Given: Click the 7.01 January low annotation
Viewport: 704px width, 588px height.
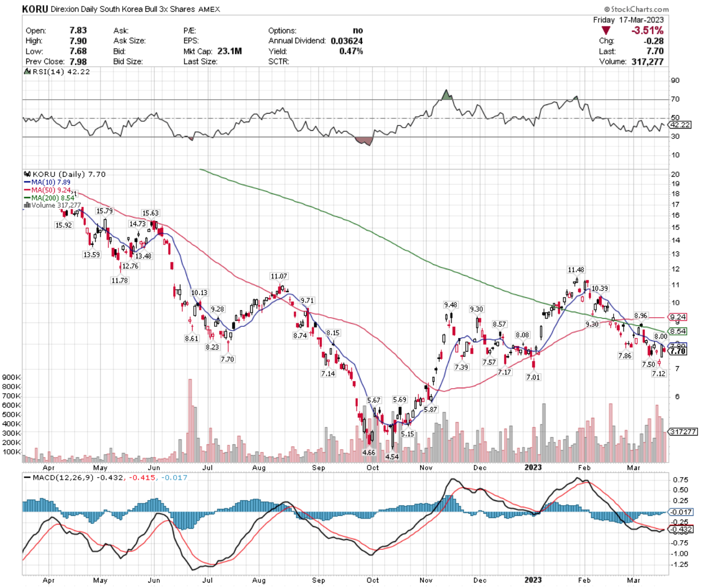Looking at the screenshot, I should (x=533, y=377).
